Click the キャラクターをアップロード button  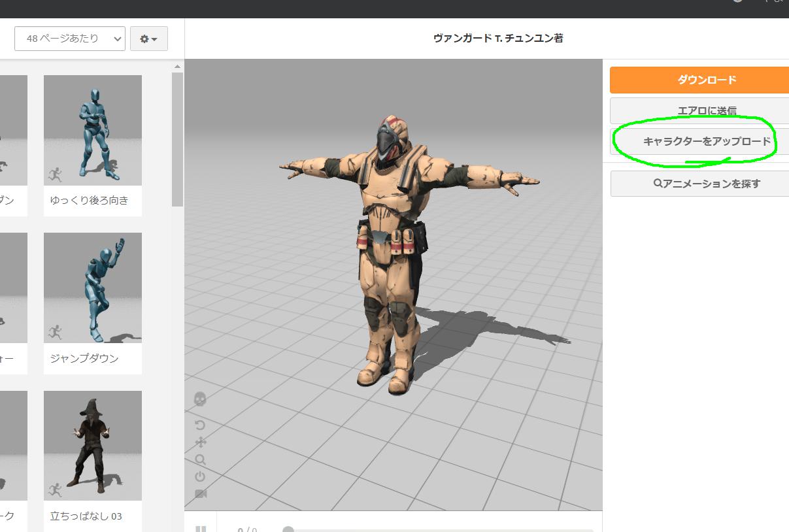point(699,141)
